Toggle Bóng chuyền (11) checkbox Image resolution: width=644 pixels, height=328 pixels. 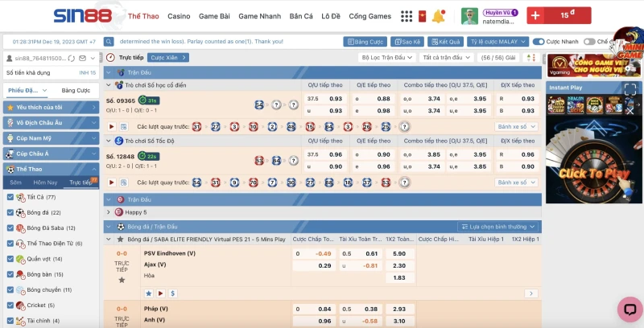point(10,289)
